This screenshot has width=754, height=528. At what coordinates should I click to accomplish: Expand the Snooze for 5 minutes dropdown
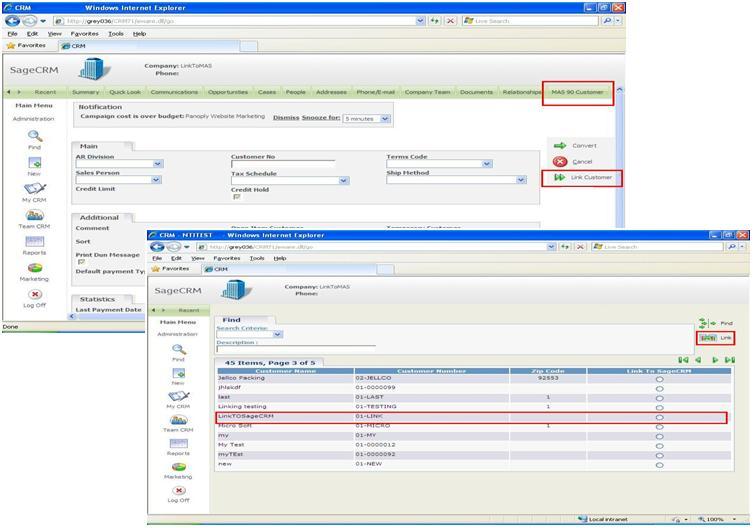click(385, 119)
